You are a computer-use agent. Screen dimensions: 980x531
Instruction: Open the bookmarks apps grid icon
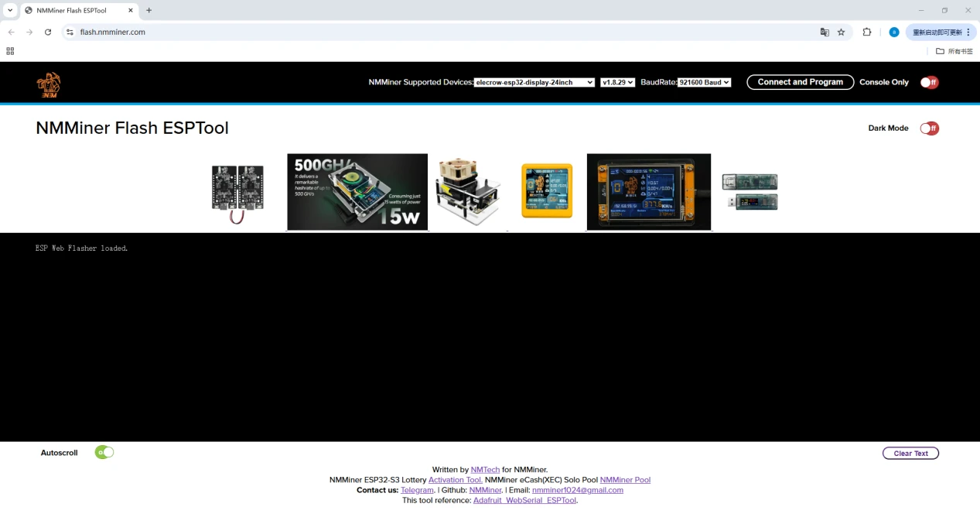pyautogui.click(x=10, y=51)
